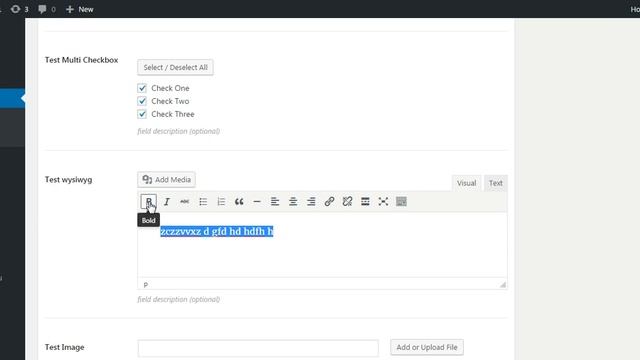Click the Add Media button
640x360 pixels.
(x=167, y=180)
